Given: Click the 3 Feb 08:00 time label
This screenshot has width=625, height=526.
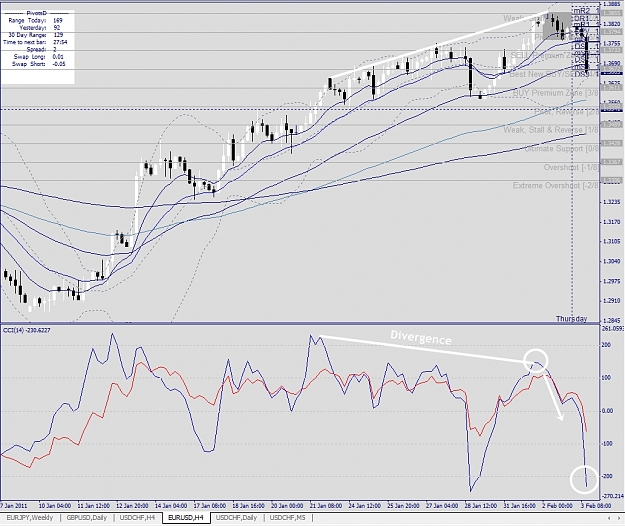Looking at the screenshot, I should point(596,506).
